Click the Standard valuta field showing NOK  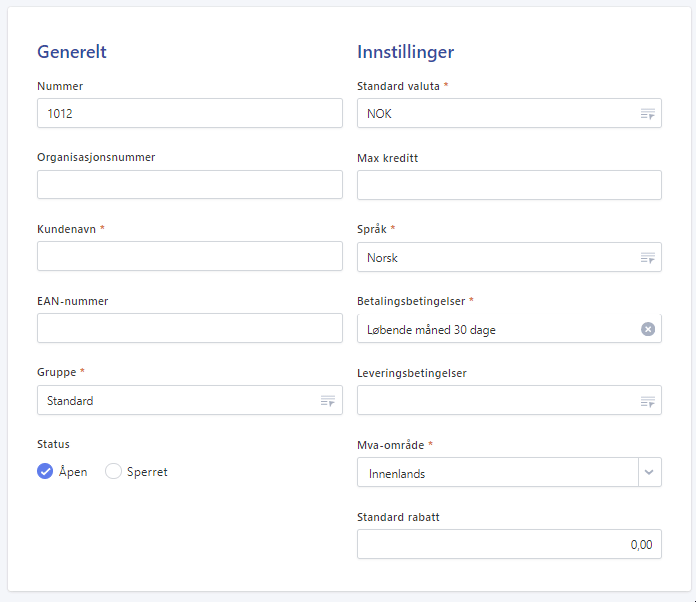click(509, 113)
